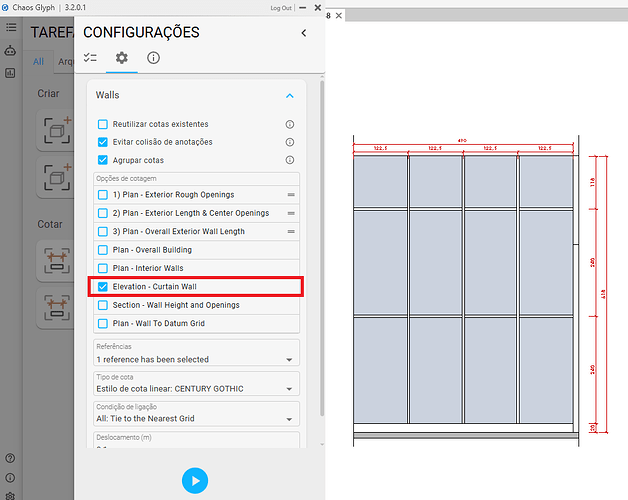
Task: Open the Referências dropdown
Action: pyautogui.click(x=195, y=359)
